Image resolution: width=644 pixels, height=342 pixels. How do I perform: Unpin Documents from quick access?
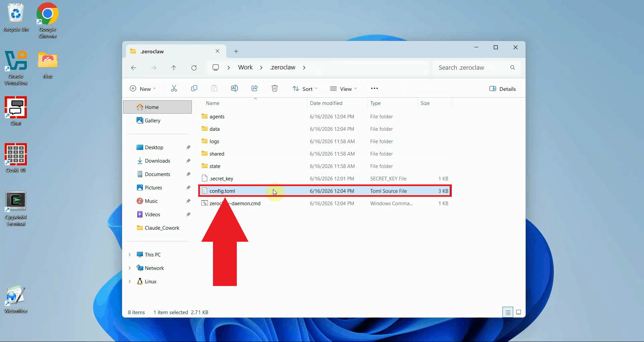(189, 174)
